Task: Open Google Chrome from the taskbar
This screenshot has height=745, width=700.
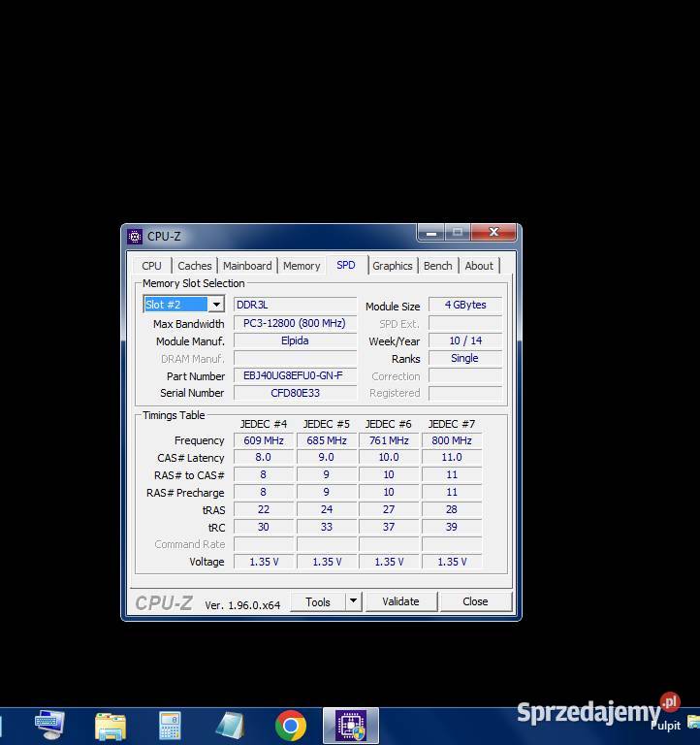Action: click(x=290, y=725)
